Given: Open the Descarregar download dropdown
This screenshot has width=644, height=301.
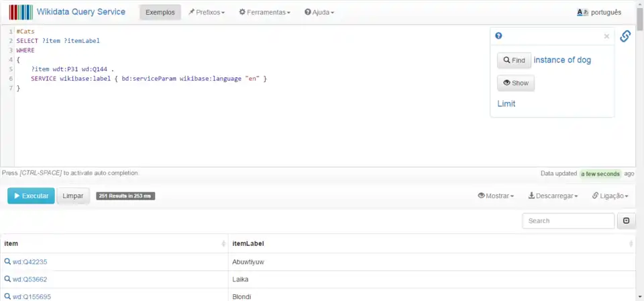Looking at the screenshot, I should tap(553, 196).
